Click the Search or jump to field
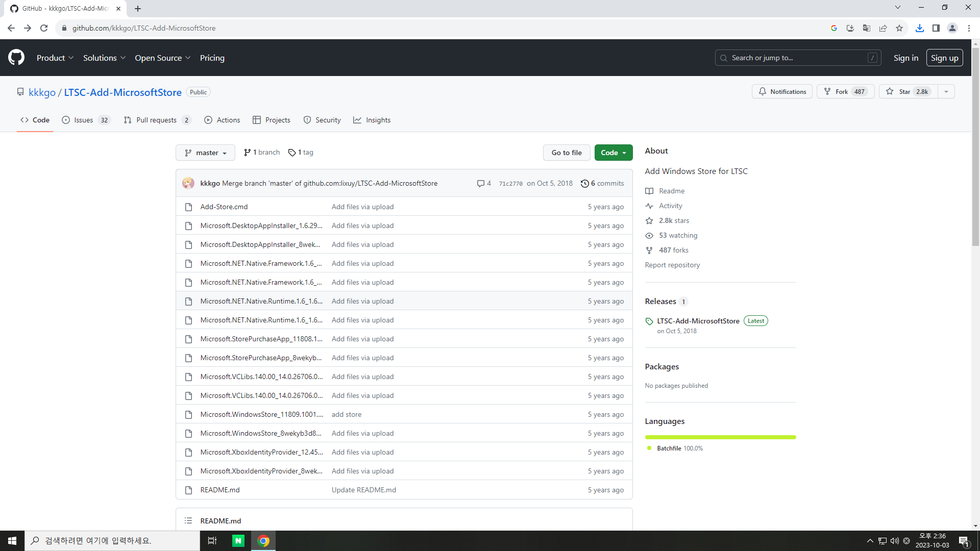 (798, 58)
